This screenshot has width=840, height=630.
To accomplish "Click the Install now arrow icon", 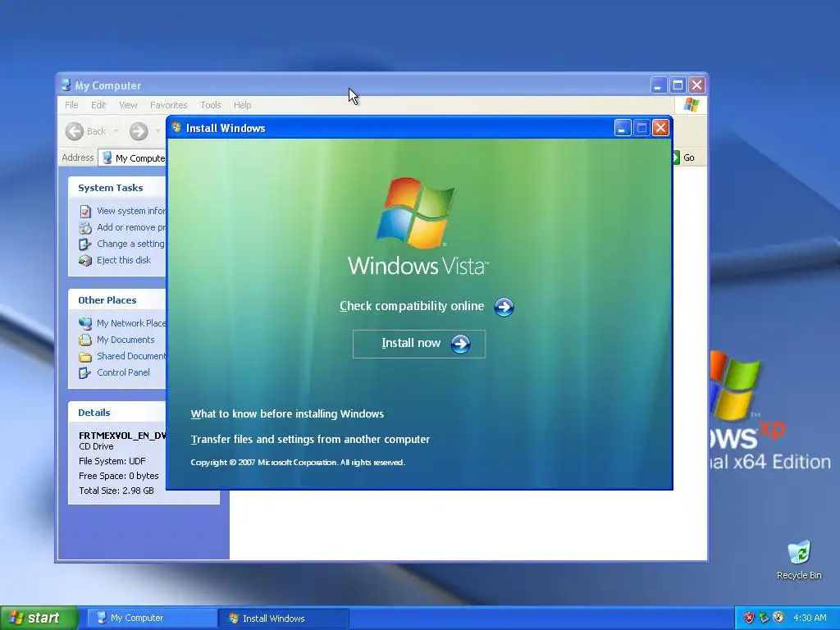I will tap(460, 344).
